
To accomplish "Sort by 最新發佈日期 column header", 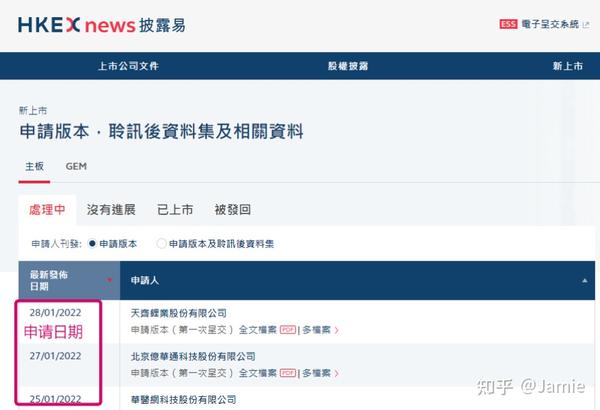I will [x=69, y=280].
